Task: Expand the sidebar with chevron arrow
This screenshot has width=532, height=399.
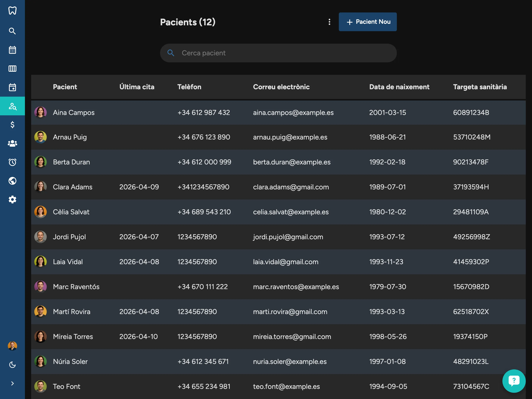Action: (x=12, y=383)
